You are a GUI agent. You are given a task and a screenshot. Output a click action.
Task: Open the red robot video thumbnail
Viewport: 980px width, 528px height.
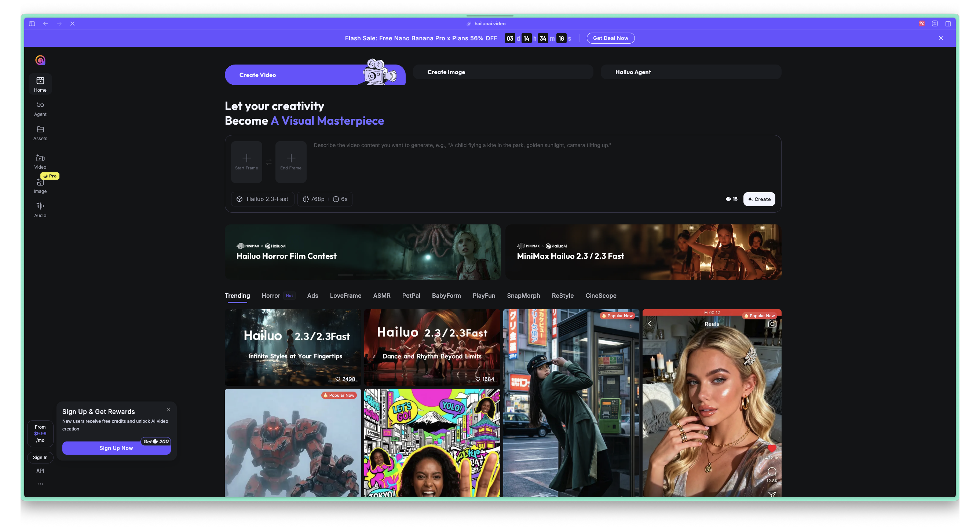(293, 443)
